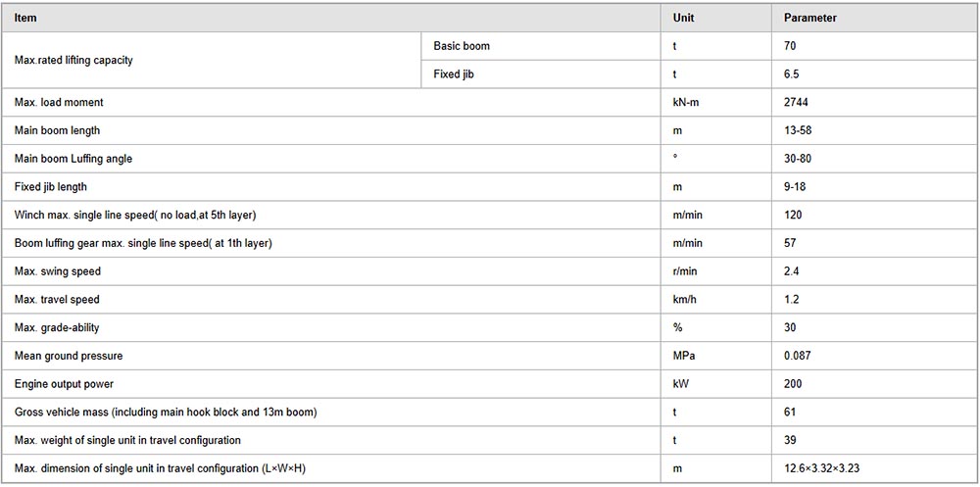Select the Fixed jib length row label
Screen dimensions: 980x487
pos(51,187)
